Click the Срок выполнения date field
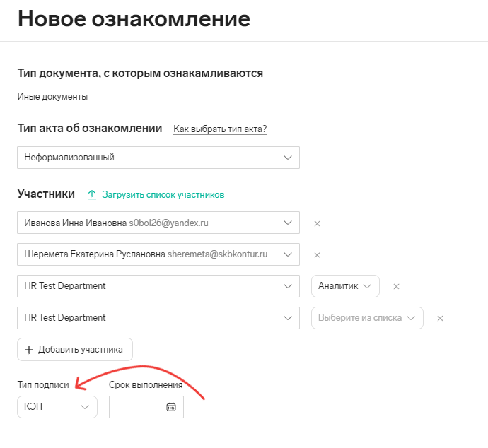 [146, 406]
